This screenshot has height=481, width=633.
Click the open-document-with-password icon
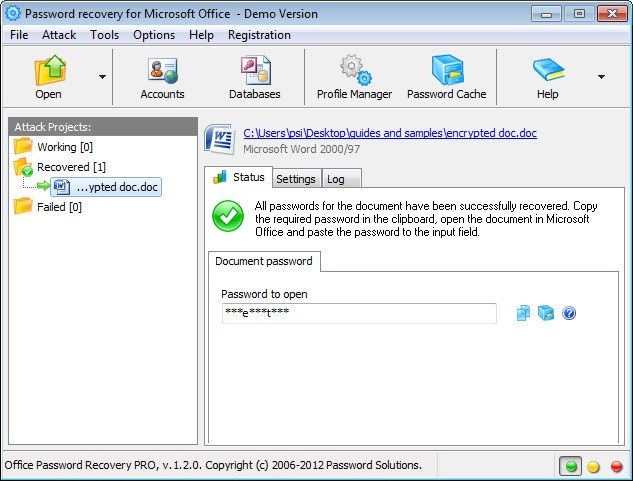pos(546,313)
